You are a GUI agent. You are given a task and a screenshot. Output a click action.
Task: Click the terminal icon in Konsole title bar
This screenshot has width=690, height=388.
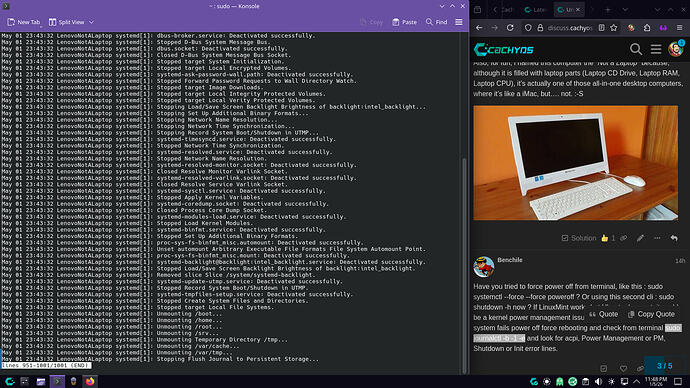coord(6,6)
